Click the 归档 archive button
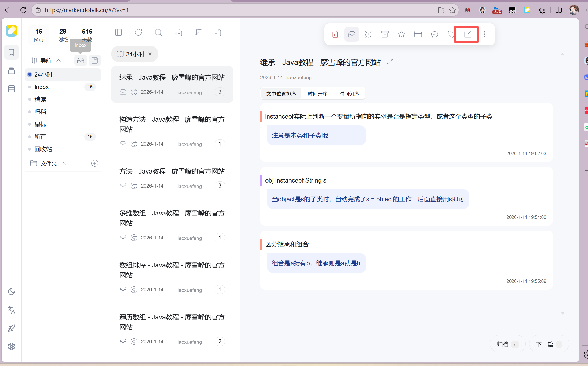Image resolution: width=588 pixels, height=366 pixels. (x=507, y=344)
